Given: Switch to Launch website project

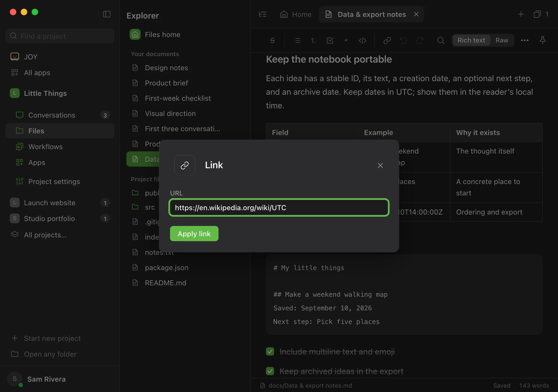Looking at the screenshot, I should (x=60, y=203).
